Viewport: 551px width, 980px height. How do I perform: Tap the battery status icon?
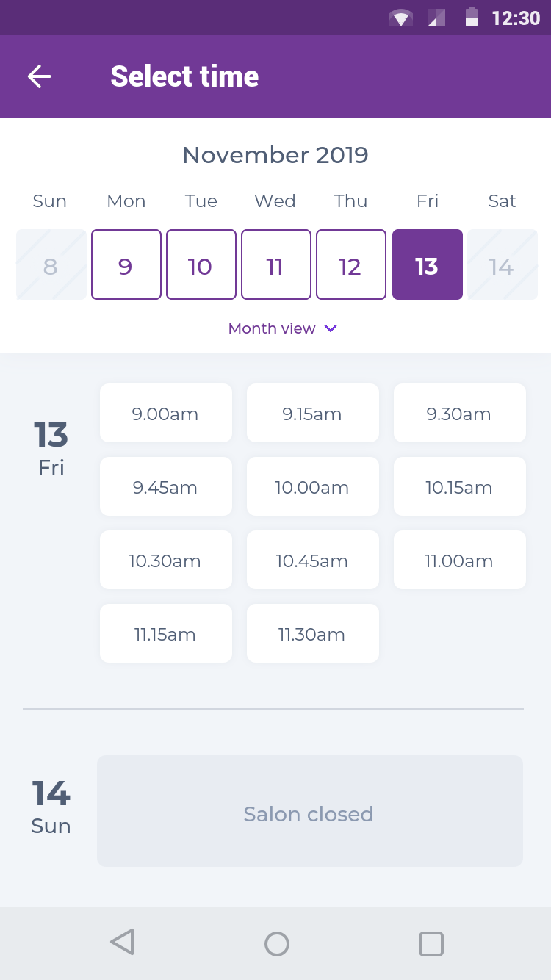click(x=472, y=18)
